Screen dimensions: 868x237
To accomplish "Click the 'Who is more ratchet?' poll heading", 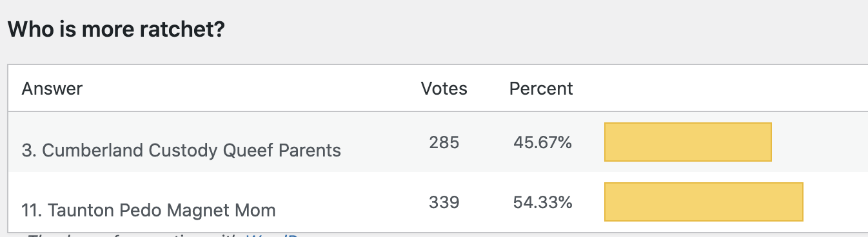I will click(116, 29).
